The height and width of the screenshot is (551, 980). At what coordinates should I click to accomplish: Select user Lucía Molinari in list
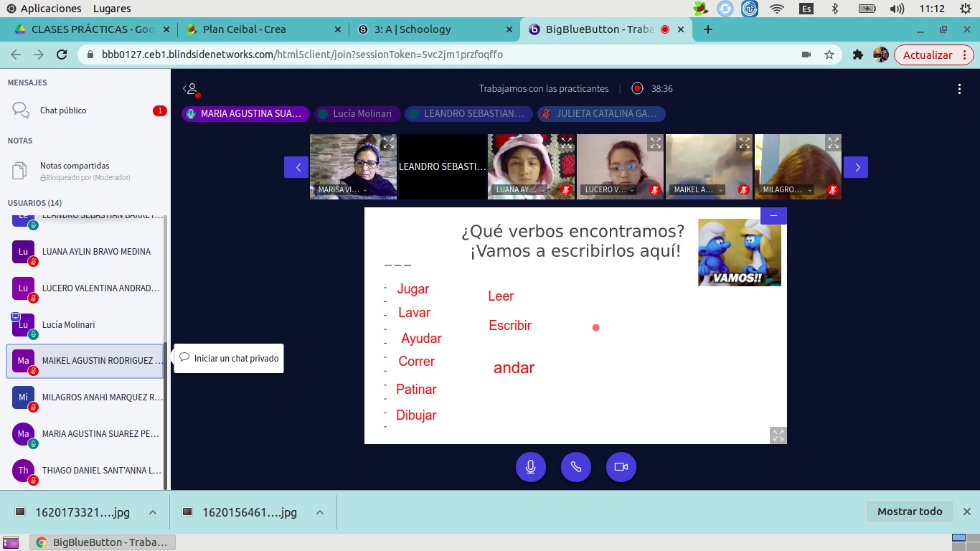coord(85,325)
